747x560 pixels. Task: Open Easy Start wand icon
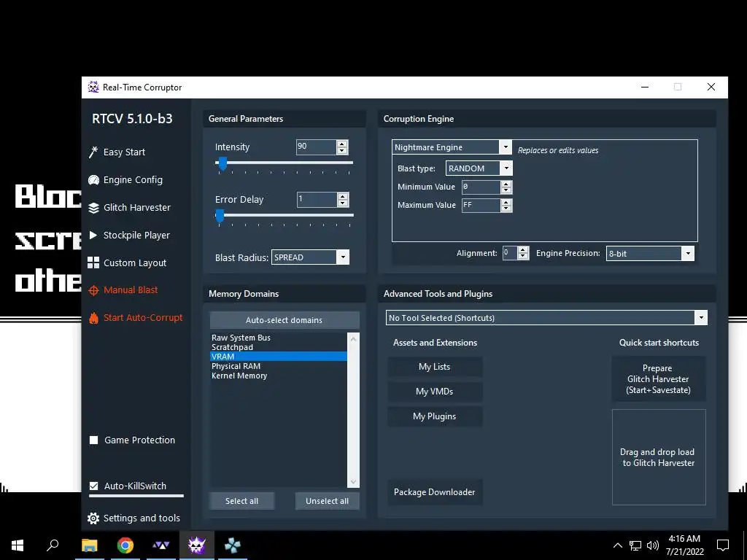pyautogui.click(x=93, y=152)
